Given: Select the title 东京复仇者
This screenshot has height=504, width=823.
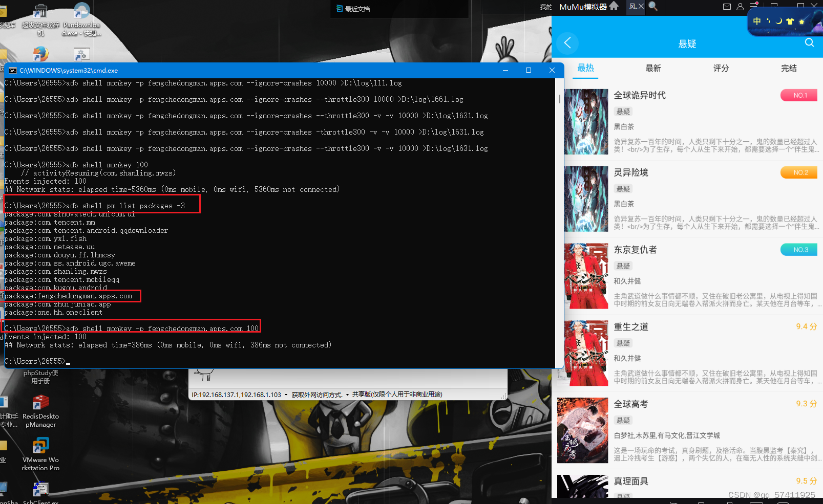Looking at the screenshot, I should tap(635, 250).
